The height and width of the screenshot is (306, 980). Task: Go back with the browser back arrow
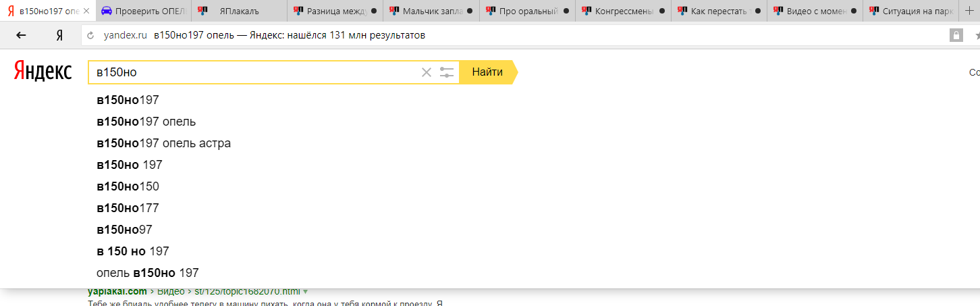pos(21,36)
